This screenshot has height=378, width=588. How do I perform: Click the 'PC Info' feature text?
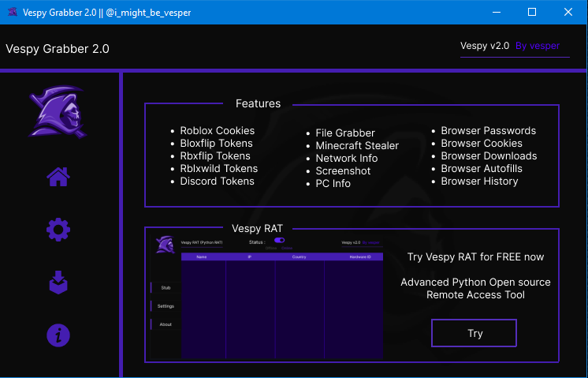coord(333,184)
